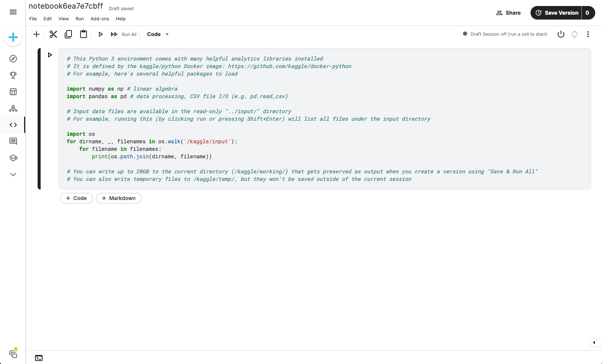Toggle session power off

pyautogui.click(x=561, y=34)
